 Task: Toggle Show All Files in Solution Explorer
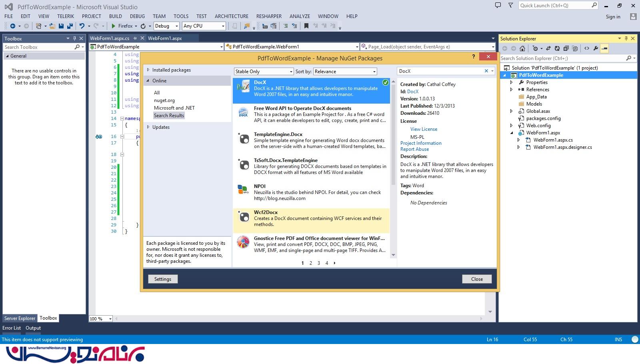point(575,48)
